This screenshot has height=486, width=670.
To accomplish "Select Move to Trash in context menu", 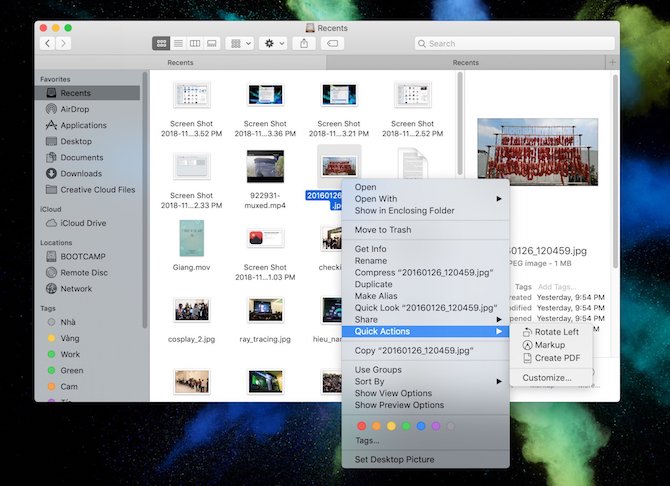I will [x=382, y=230].
